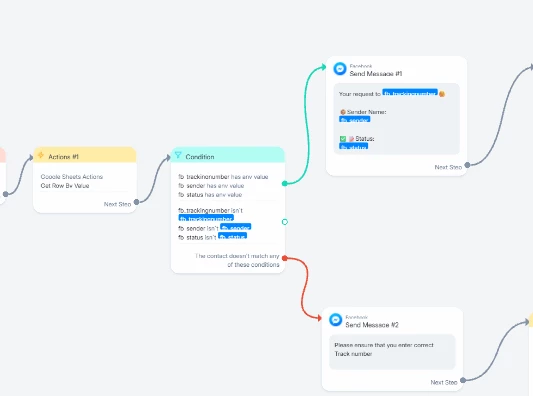Select the Condition node header
The image size is (533, 396).
point(228,155)
